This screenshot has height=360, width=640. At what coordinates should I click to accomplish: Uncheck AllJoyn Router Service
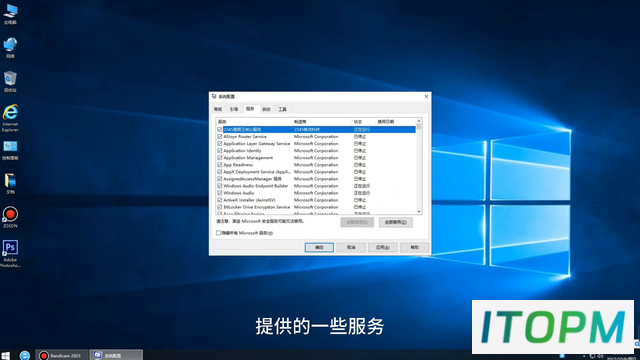(220, 136)
